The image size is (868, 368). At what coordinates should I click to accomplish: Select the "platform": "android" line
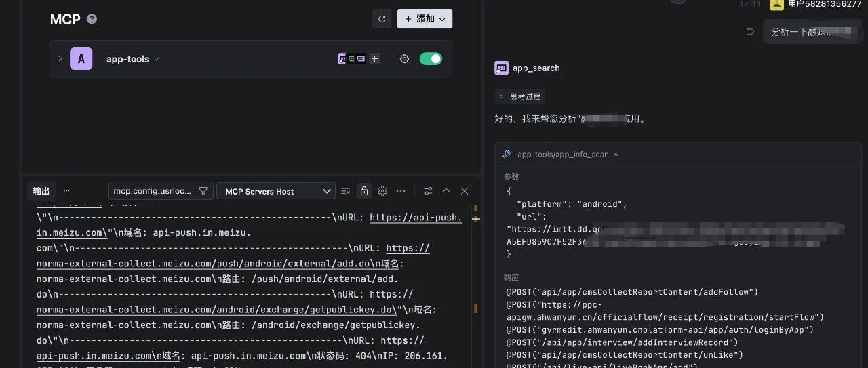[572, 204]
